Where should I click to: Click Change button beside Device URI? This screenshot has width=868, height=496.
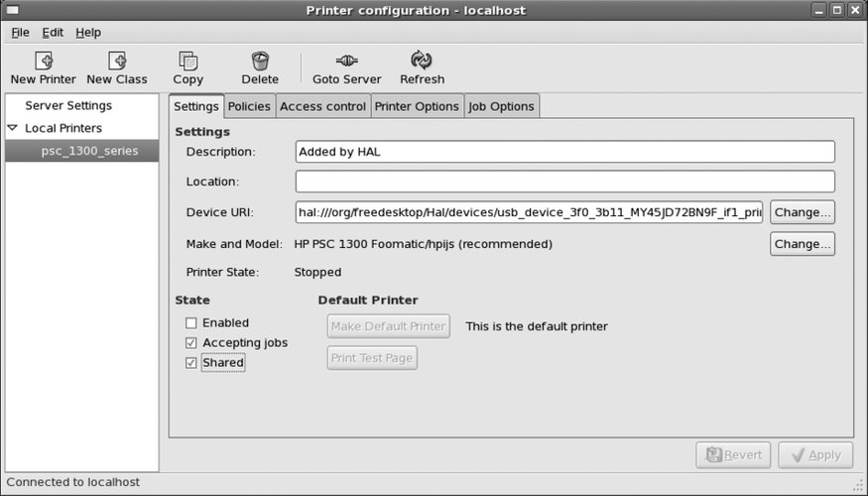pos(802,212)
